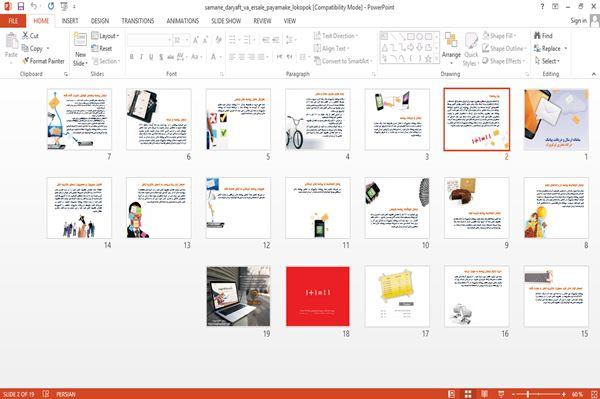Open the Layout dropdown
600x399 pixels.
point(105,36)
